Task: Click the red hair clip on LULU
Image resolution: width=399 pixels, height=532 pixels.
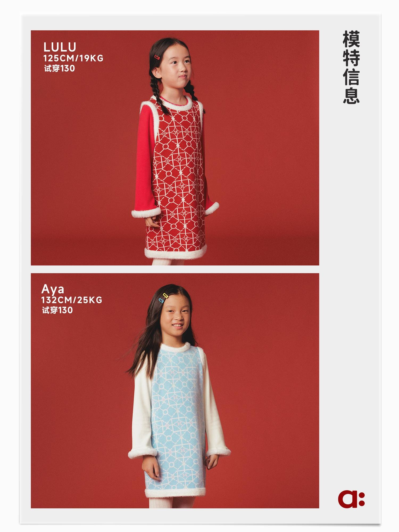Action: coord(157,58)
